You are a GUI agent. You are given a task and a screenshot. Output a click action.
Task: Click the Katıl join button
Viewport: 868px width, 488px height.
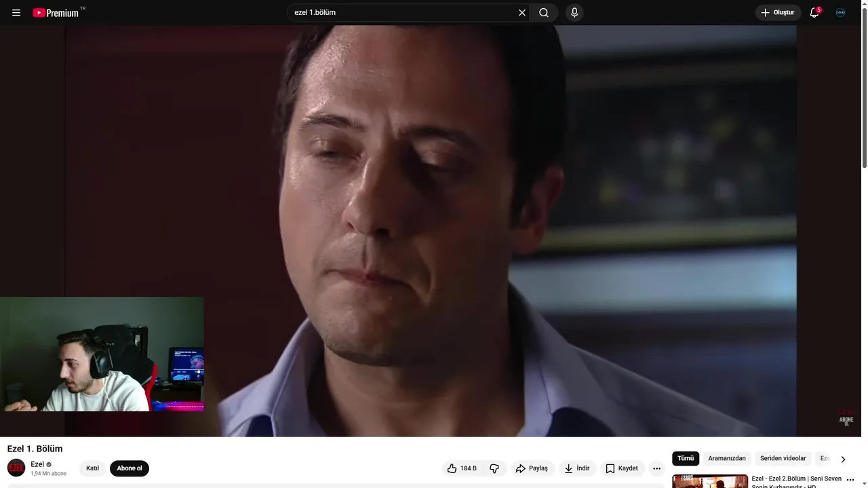point(92,468)
